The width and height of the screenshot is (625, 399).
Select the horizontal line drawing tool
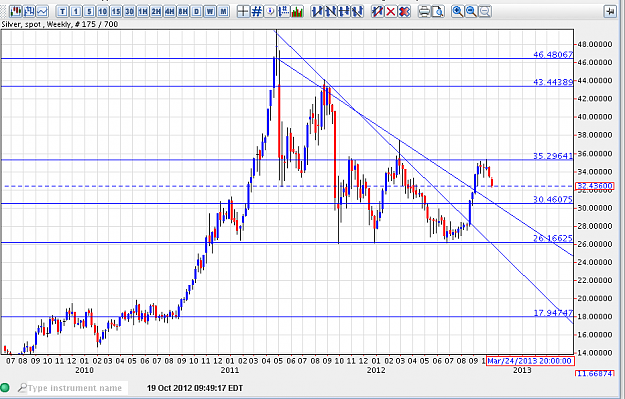tap(344, 12)
